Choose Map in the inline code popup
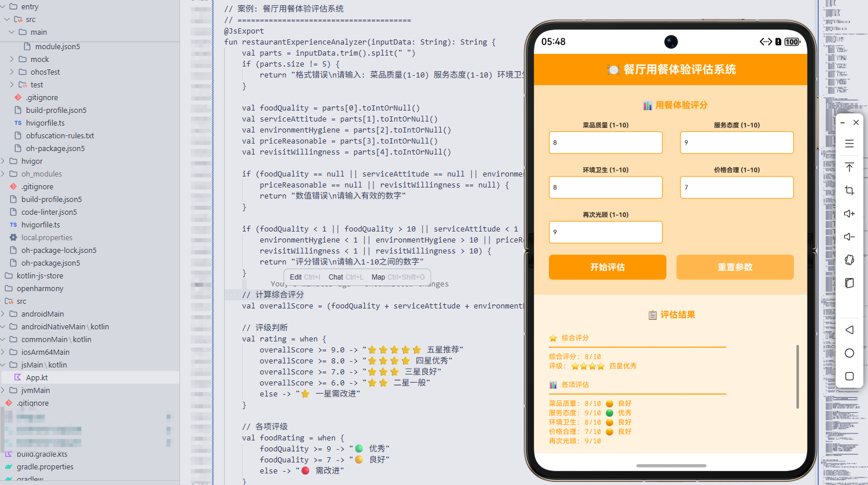The width and height of the screenshot is (868, 485). 398,277
